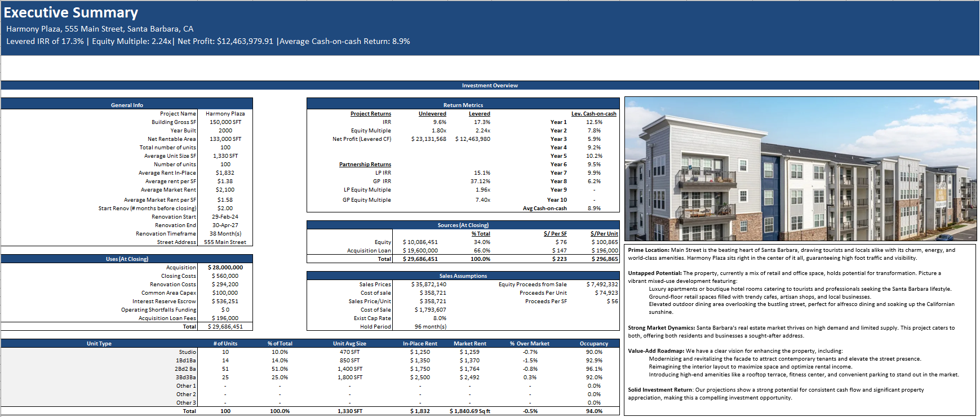Click the Project Name value Harmony Plaza cell
Image resolution: width=980 pixels, height=417 pixels.
225,114
